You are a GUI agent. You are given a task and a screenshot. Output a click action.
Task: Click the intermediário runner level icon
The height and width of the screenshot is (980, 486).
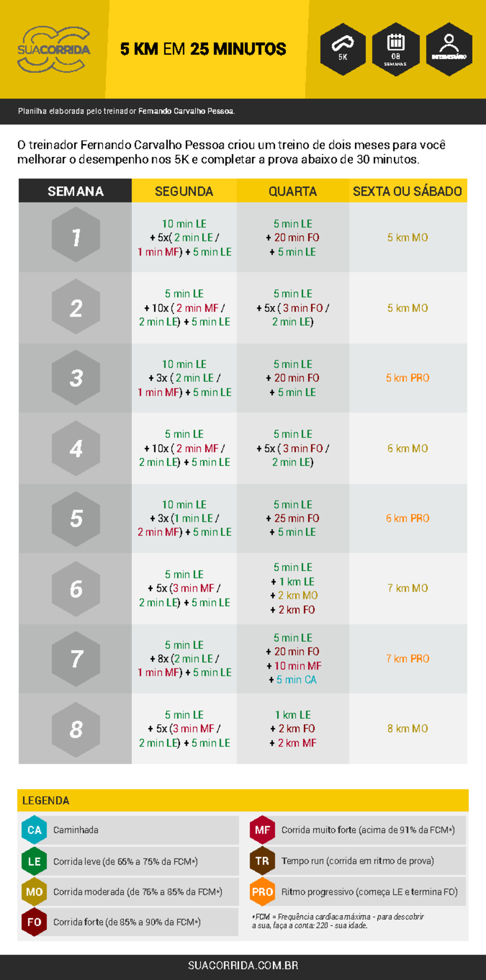point(449,49)
